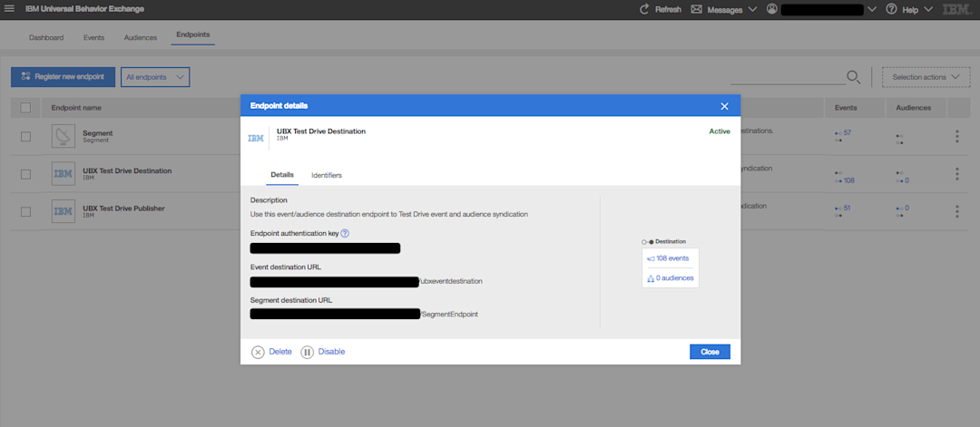The width and height of the screenshot is (980, 427).
Task: Click the UBX Test Drive Destination row IBM icon
Action: (64, 174)
